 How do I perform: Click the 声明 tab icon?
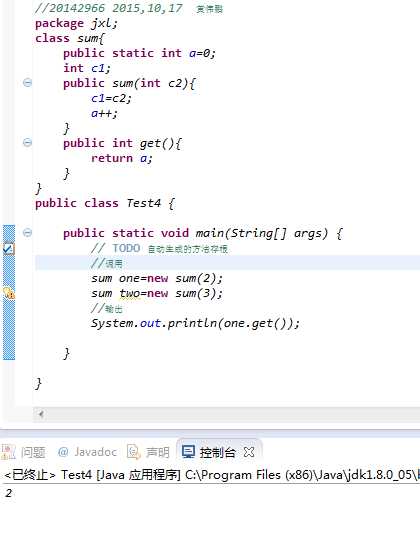(x=133, y=452)
